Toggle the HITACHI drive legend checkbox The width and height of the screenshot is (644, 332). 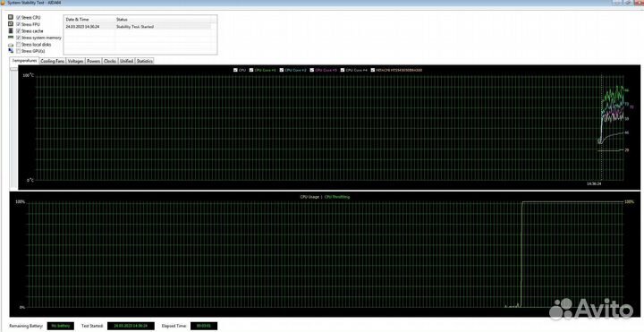pos(373,70)
